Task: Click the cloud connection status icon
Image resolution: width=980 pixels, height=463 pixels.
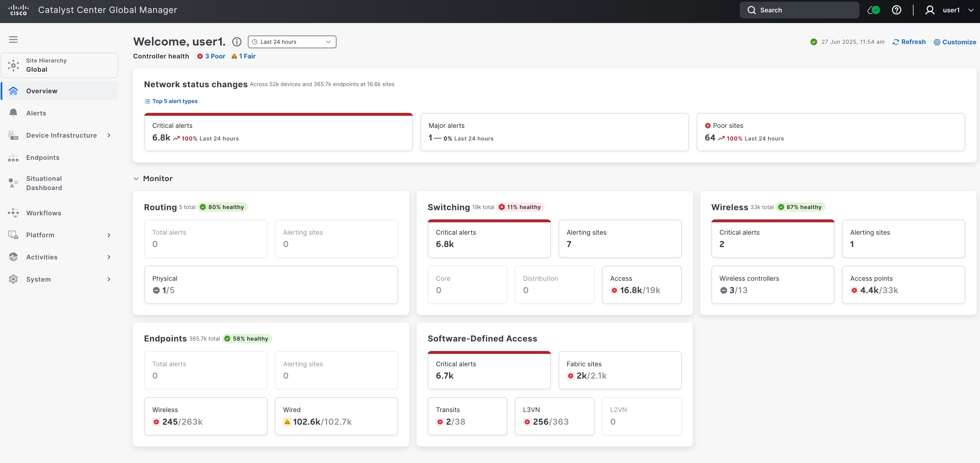Action: [874, 10]
